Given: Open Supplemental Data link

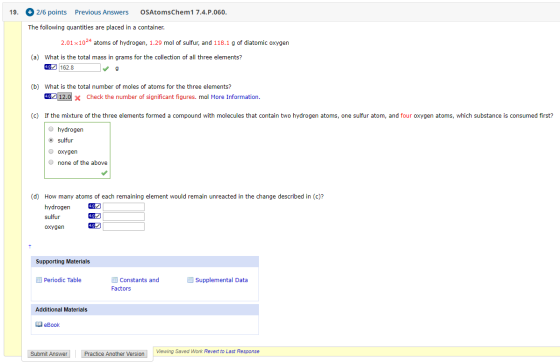Looking at the screenshot, I should (x=221, y=280).
